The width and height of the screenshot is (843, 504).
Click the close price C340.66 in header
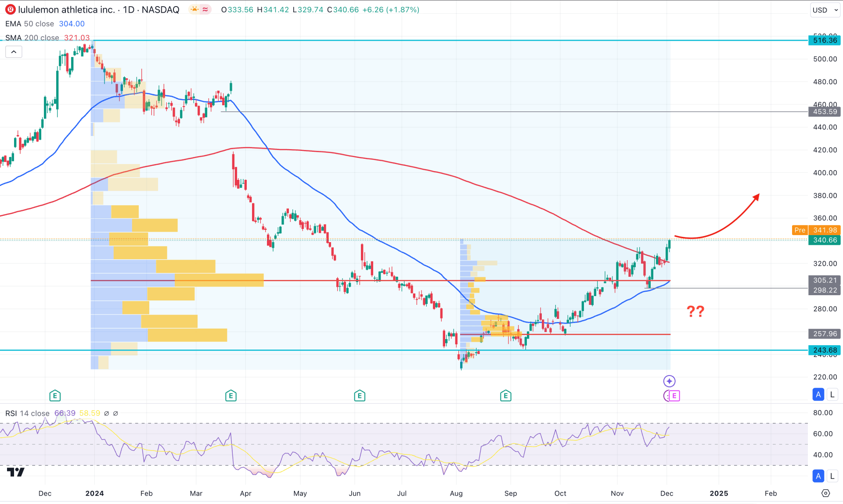click(x=343, y=10)
